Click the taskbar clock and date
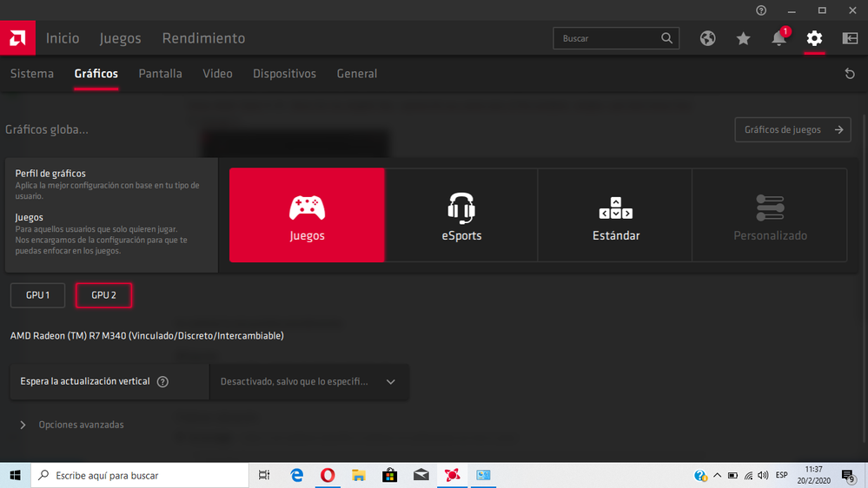 pos(814,475)
